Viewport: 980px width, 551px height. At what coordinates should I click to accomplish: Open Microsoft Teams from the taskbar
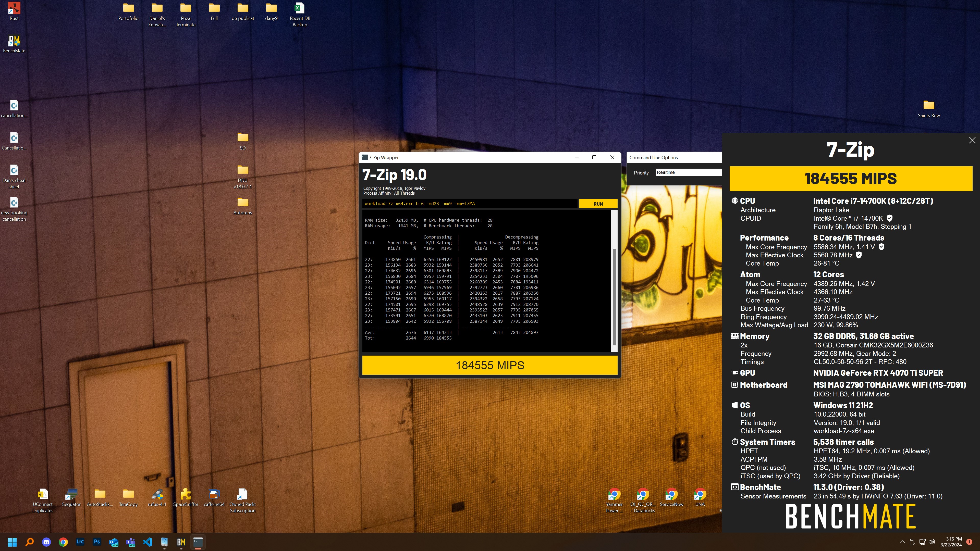(x=130, y=542)
